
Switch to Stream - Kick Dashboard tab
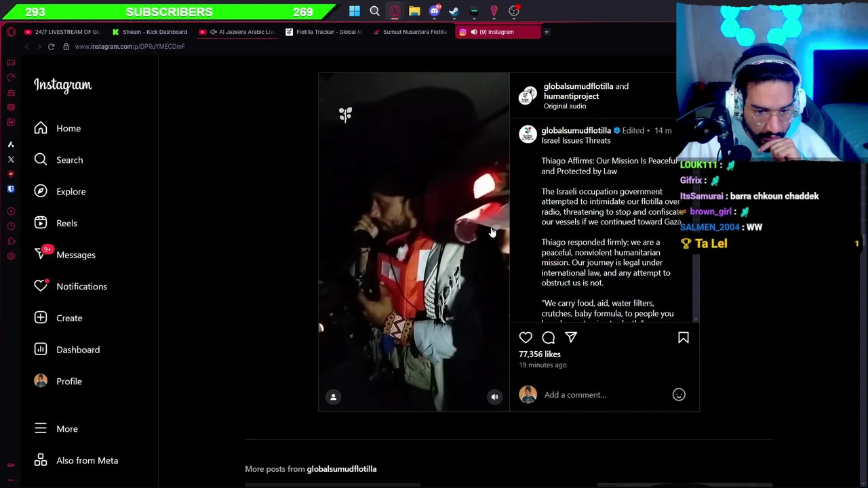point(151,32)
